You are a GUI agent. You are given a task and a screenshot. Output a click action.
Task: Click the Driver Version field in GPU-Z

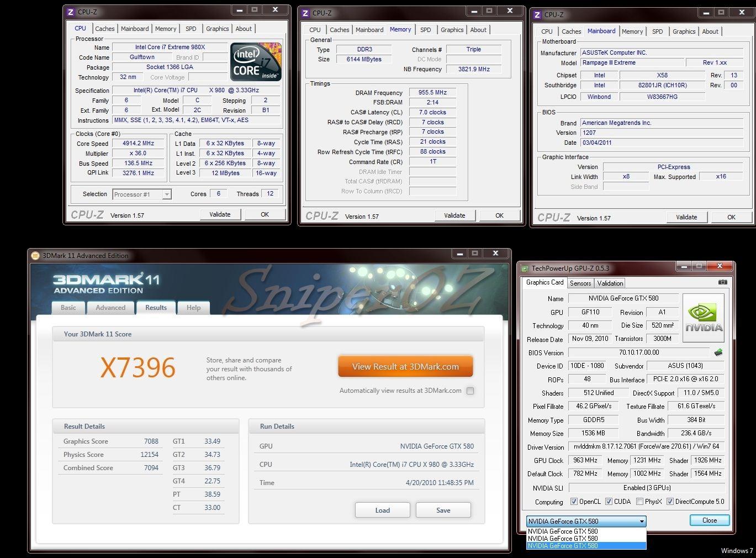[647, 446]
